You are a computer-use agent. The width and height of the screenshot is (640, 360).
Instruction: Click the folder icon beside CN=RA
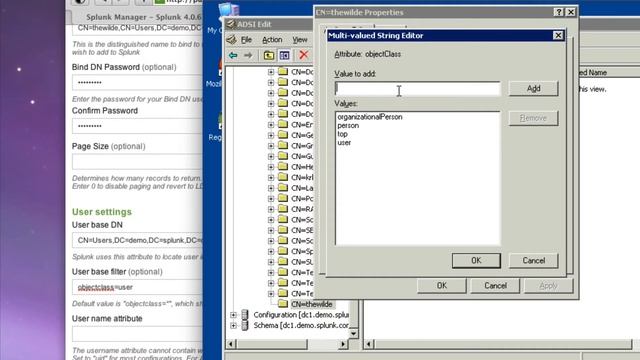(282, 209)
